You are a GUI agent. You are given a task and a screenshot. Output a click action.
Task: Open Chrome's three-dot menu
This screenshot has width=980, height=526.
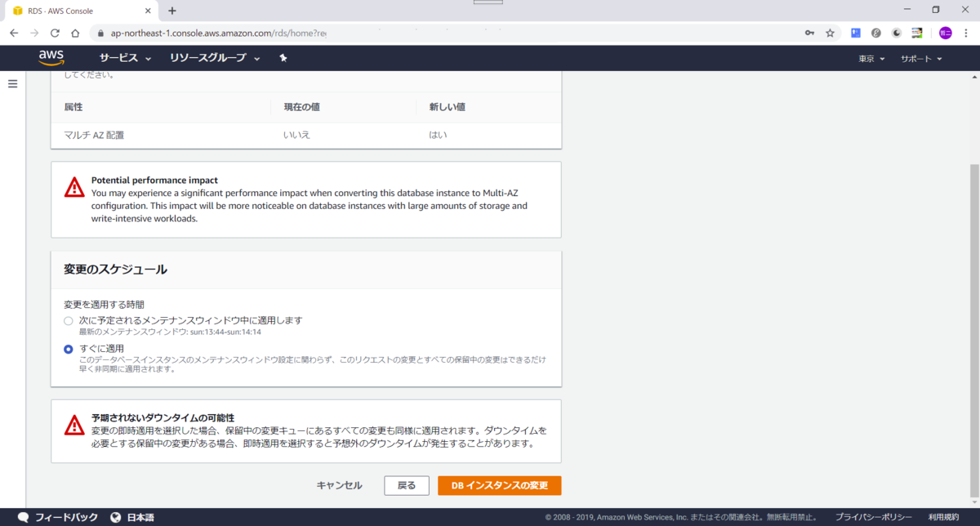[966, 33]
